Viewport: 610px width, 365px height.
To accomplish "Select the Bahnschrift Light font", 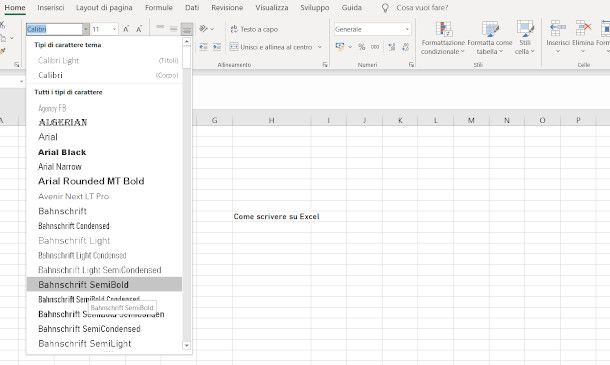I will click(x=104, y=240).
